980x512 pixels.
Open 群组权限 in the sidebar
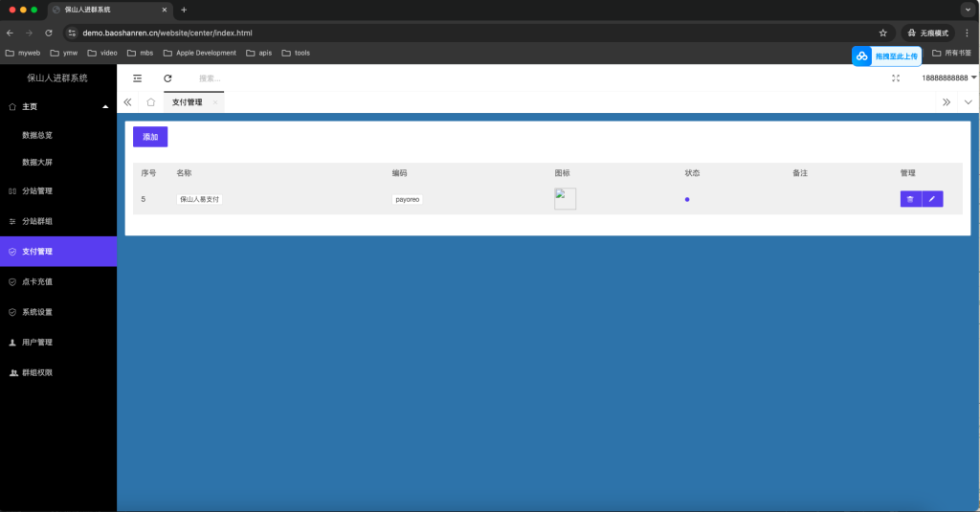click(58, 372)
